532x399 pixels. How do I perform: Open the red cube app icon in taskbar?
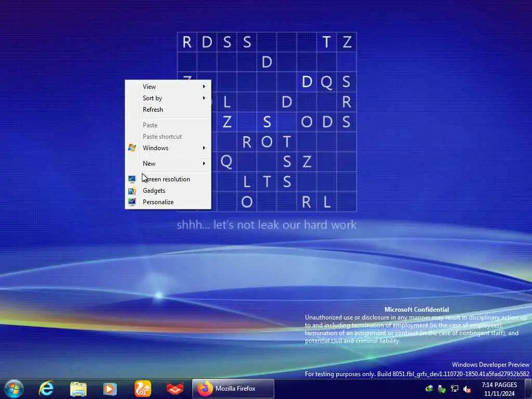(x=175, y=389)
